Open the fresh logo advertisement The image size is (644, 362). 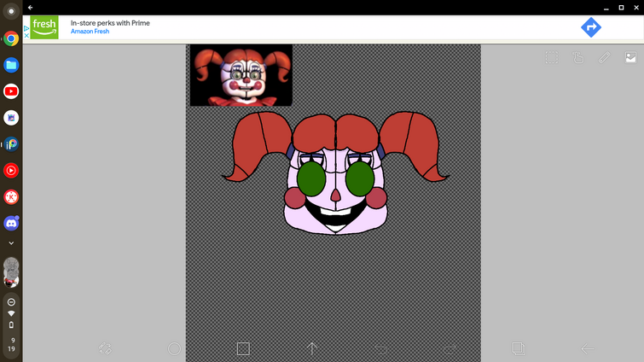click(44, 27)
